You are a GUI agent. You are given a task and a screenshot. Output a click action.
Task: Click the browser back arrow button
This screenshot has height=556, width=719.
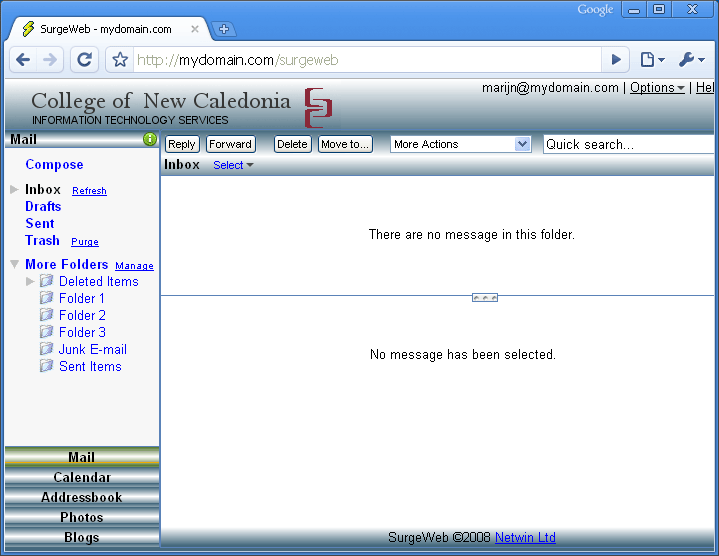point(23,60)
